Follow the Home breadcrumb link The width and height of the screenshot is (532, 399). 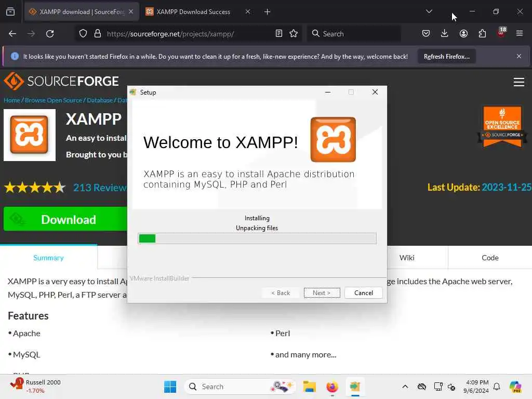(x=11, y=100)
